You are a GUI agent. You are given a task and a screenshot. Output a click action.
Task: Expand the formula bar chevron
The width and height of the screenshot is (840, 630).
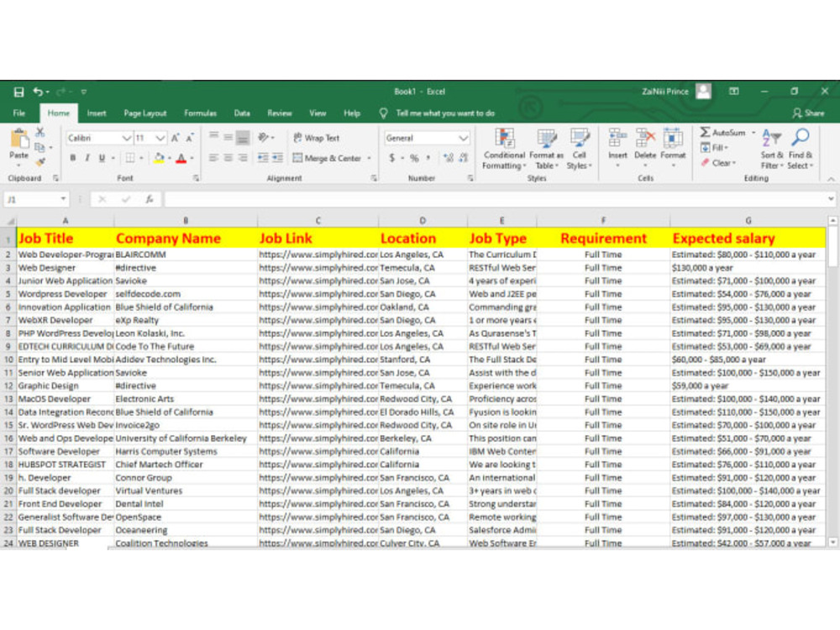click(831, 199)
